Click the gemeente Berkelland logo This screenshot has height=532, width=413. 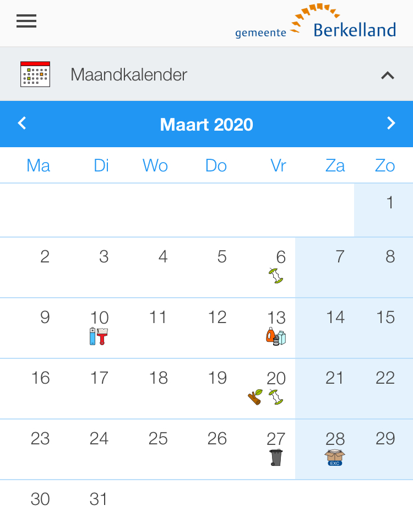(316, 21)
